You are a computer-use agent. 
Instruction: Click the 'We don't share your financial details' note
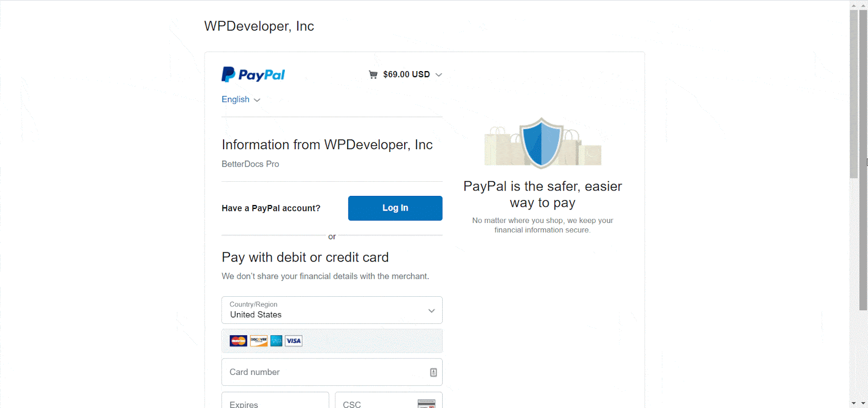pyautogui.click(x=325, y=276)
